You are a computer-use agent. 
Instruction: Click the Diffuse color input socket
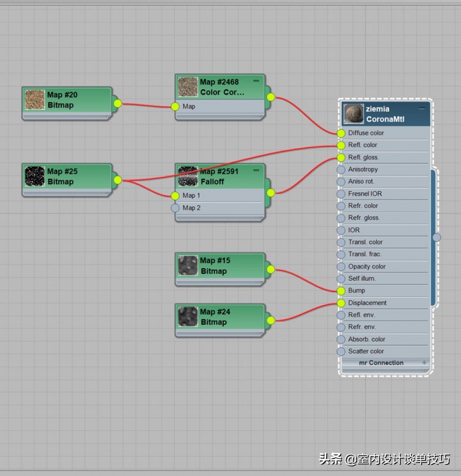point(341,133)
